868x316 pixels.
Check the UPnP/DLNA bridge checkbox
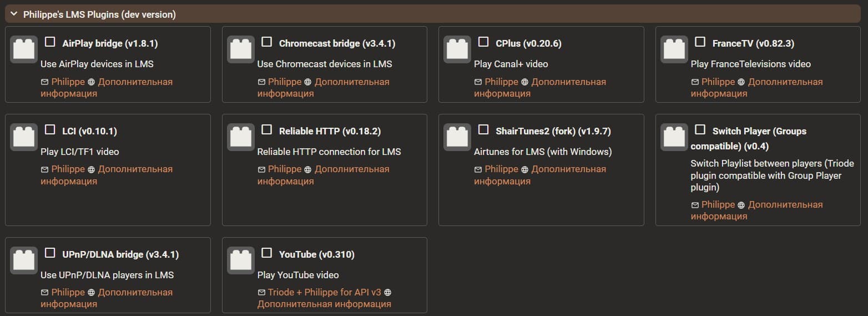click(50, 253)
